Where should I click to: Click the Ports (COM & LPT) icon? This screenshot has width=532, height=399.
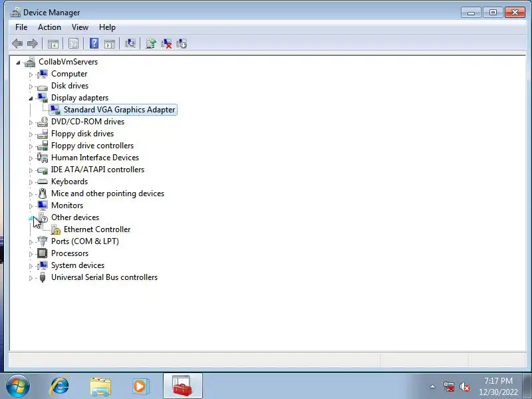coord(43,241)
